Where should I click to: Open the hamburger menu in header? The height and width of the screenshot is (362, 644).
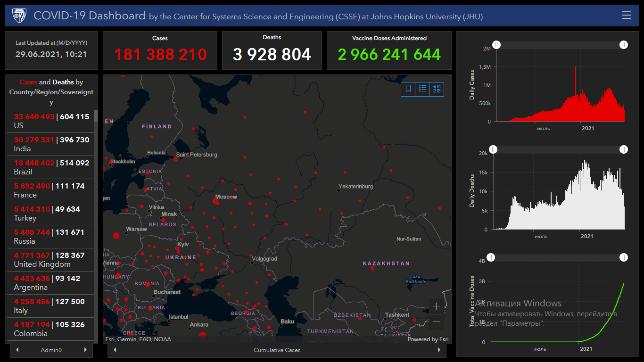click(626, 15)
